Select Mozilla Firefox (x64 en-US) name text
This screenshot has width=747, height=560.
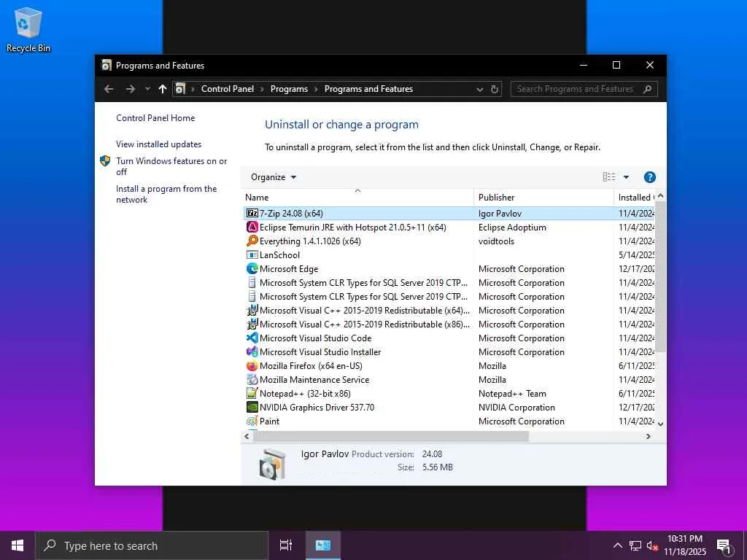[311, 366]
